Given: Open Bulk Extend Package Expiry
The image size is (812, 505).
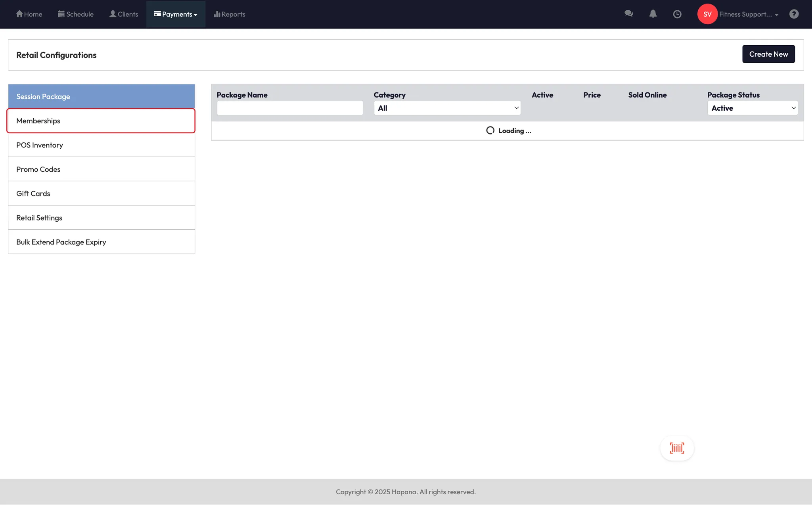Looking at the screenshot, I should (101, 242).
